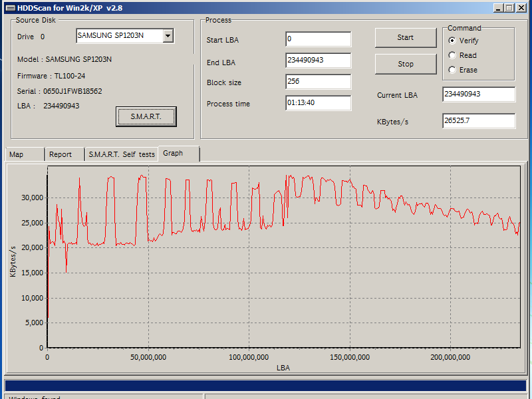Select the Graph tab

pos(173,153)
